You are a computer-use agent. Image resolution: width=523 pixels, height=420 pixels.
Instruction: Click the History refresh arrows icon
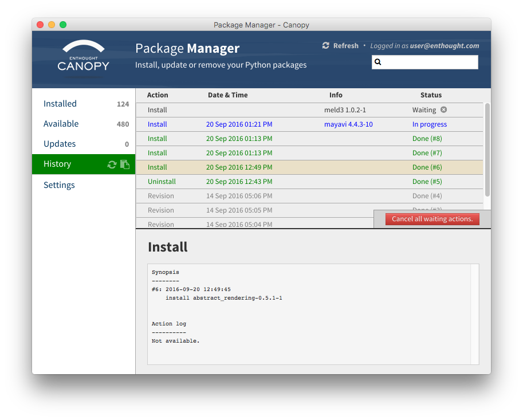coord(112,164)
